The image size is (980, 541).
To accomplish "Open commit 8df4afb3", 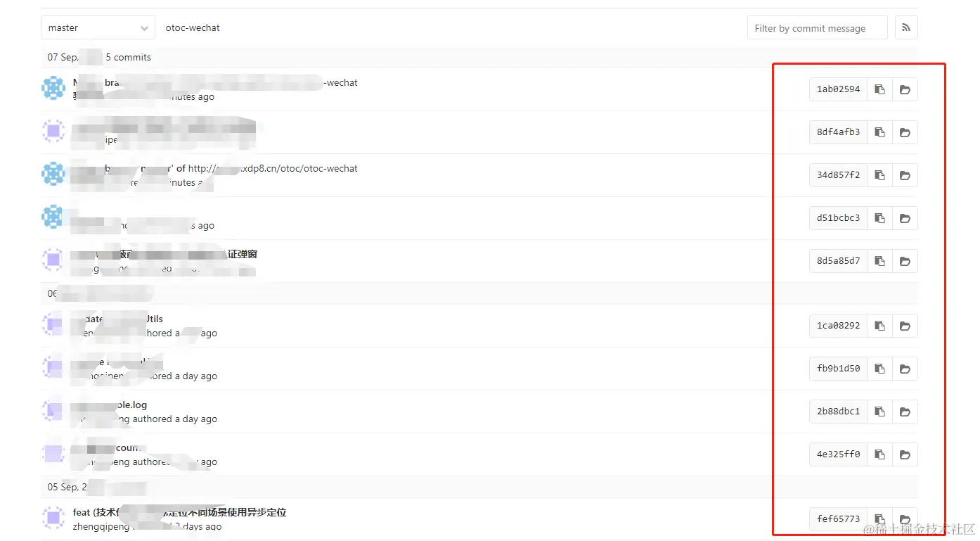I will (x=838, y=132).
